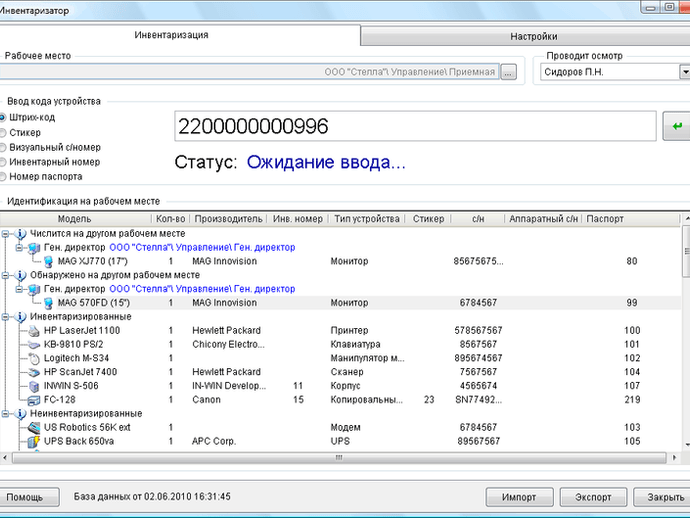Click the Рабочее место path field
Viewport: 690px width, 518px height.
pyautogui.click(x=249, y=72)
